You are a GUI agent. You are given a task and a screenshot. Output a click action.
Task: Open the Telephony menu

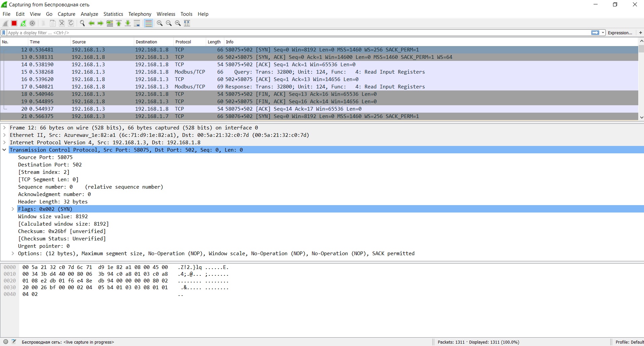[140, 14]
